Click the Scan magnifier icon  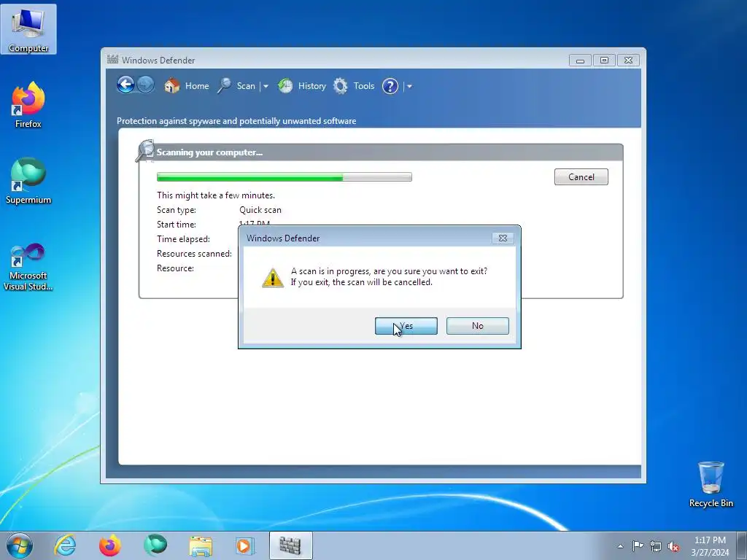click(x=225, y=86)
